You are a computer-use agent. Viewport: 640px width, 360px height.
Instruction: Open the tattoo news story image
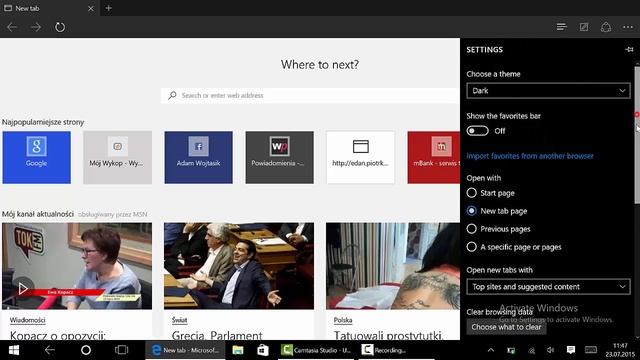click(393, 266)
